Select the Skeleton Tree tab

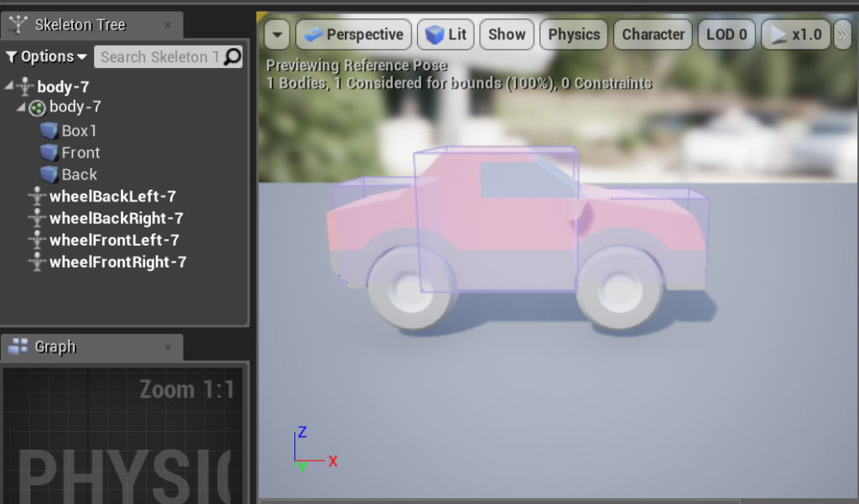(80, 25)
